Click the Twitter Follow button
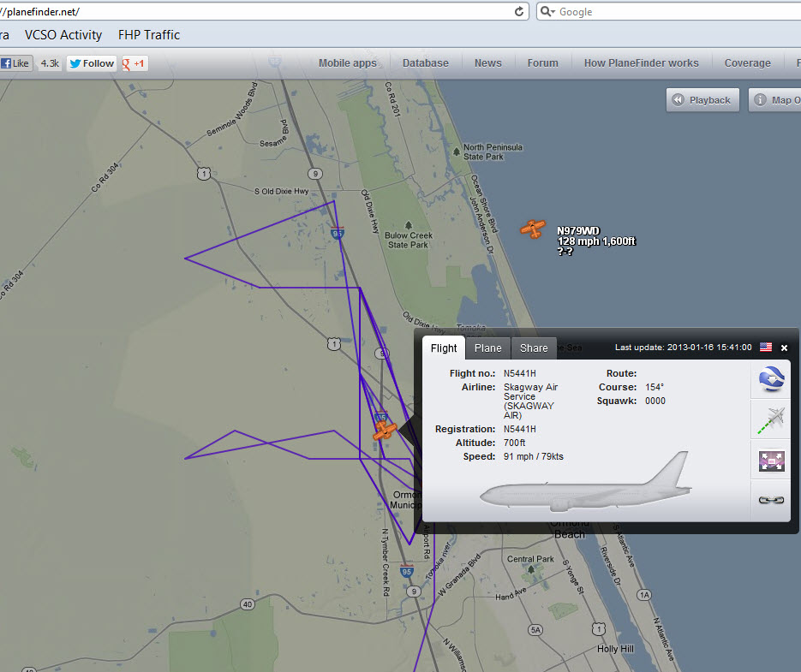 pyautogui.click(x=91, y=63)
